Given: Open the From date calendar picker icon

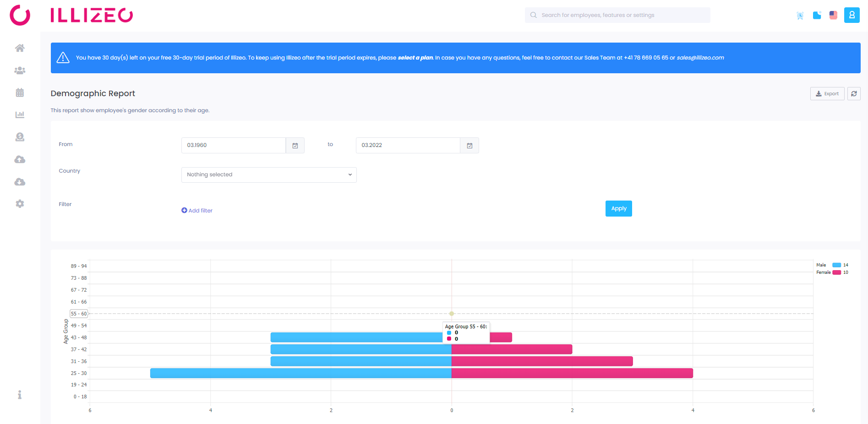Looking at the screenshot, I should click(295, 146).
